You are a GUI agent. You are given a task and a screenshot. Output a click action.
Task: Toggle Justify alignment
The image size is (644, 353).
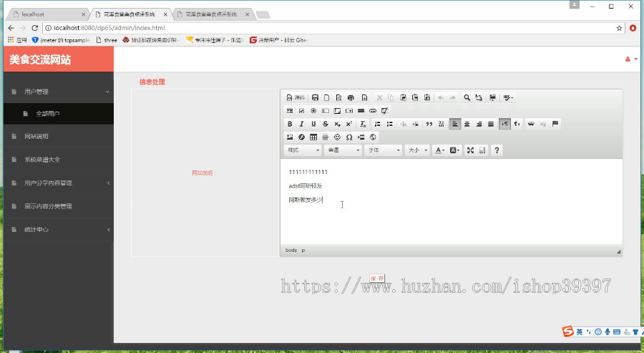[491, 124]
